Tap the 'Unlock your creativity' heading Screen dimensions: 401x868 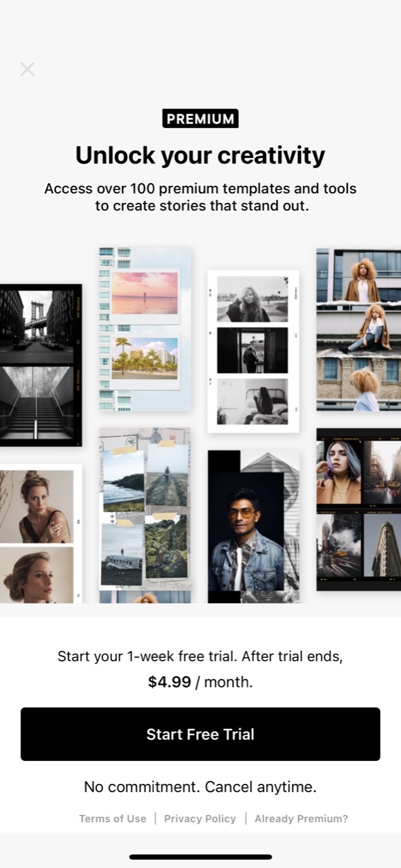pyautogui.click(x=200, y=155)
